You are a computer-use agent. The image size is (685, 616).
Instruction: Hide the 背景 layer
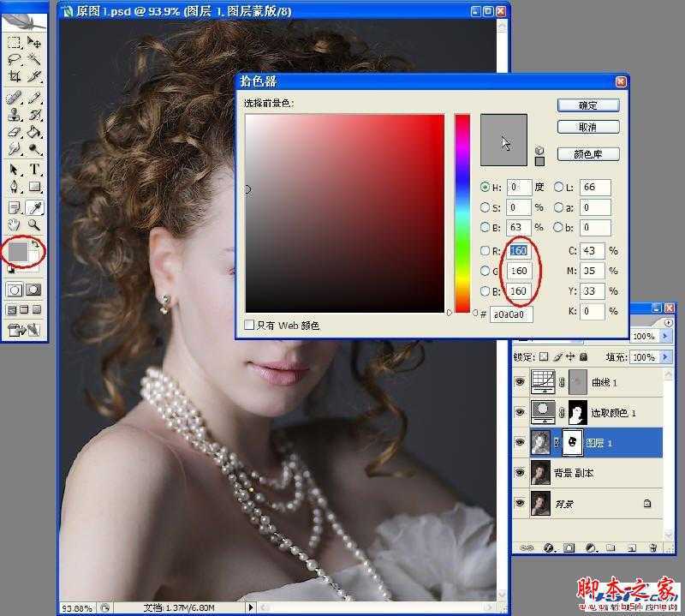pyautogui.click(x=520, y=503)
